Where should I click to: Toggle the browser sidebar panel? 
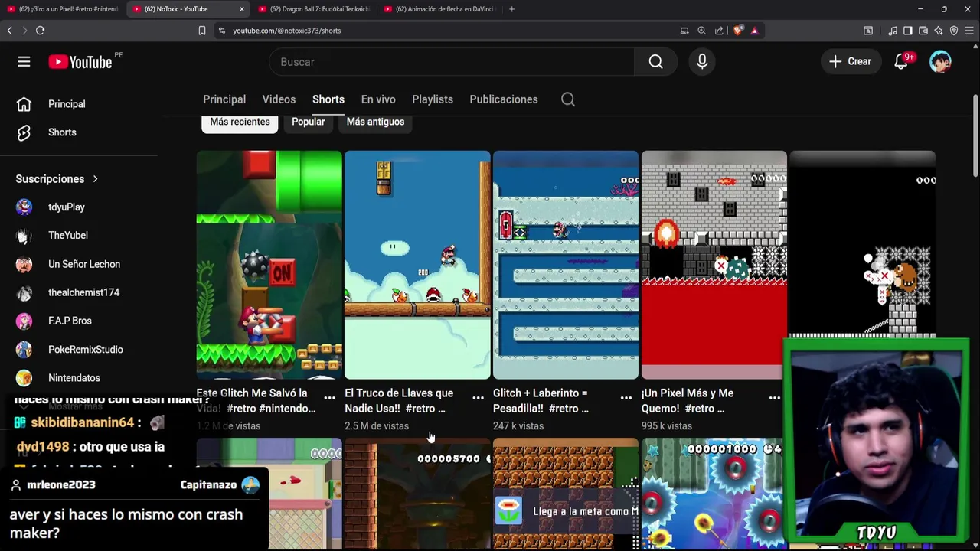(x=908, y=31)
